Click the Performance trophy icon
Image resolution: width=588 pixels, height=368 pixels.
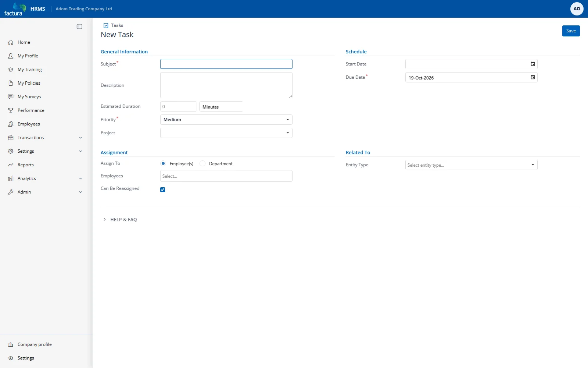coord(11,110)
